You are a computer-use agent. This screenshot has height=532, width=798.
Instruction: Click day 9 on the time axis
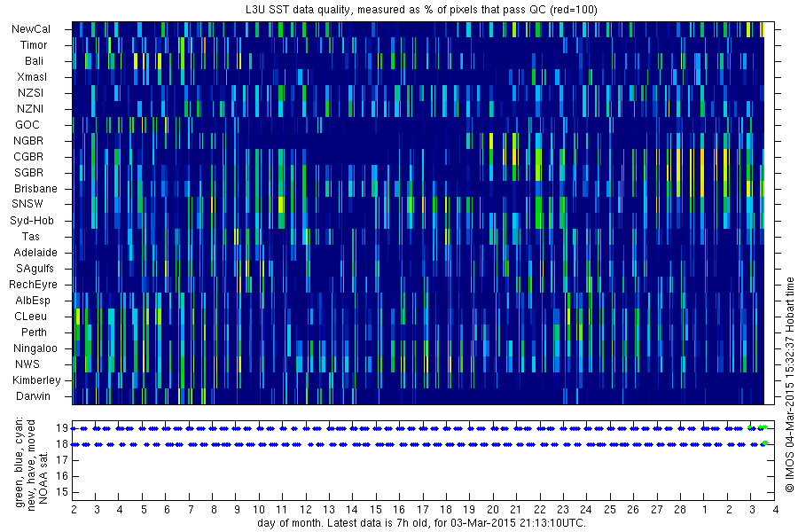pos(237,510)
